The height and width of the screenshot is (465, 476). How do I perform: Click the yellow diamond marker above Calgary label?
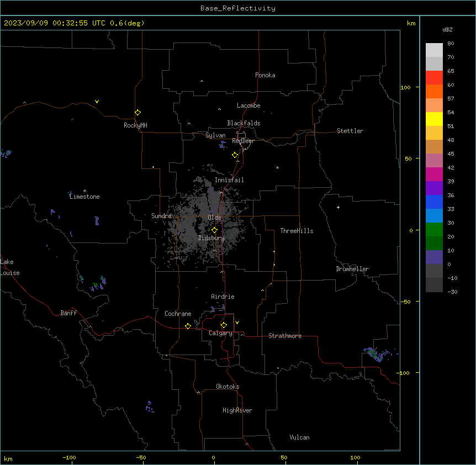tap(224, 325)
